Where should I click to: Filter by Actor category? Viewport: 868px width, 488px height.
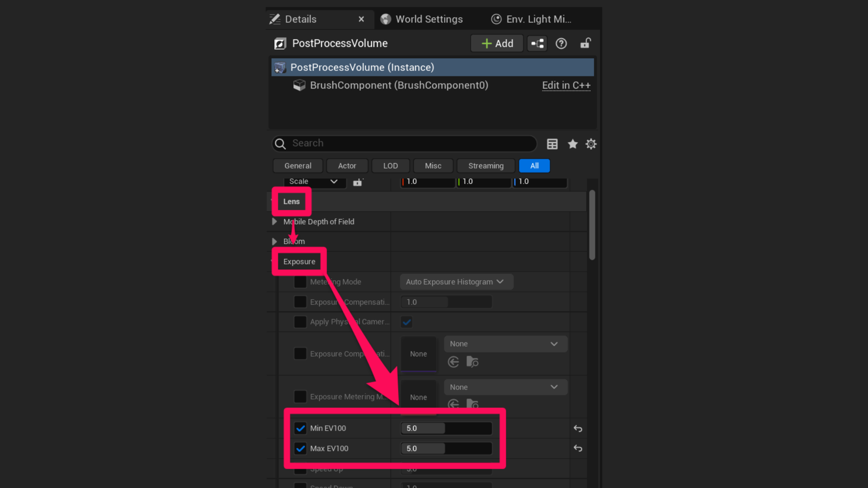click(347, 166)
